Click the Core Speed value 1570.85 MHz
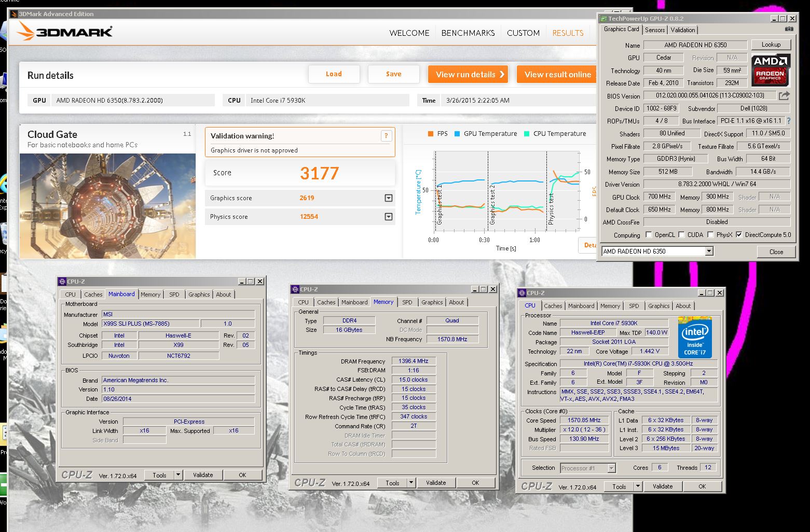Image resolution: width=810 pixels, height=532 pixels. click(x=584, y=421)
